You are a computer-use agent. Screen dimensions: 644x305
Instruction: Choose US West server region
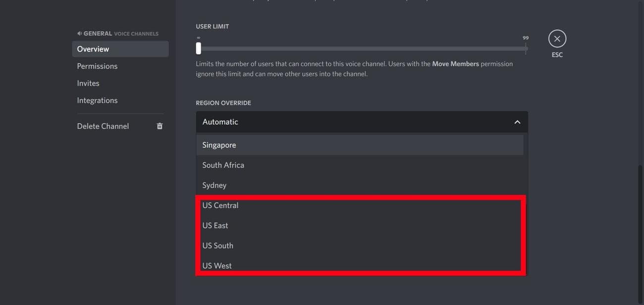click(x=216, y=265)
